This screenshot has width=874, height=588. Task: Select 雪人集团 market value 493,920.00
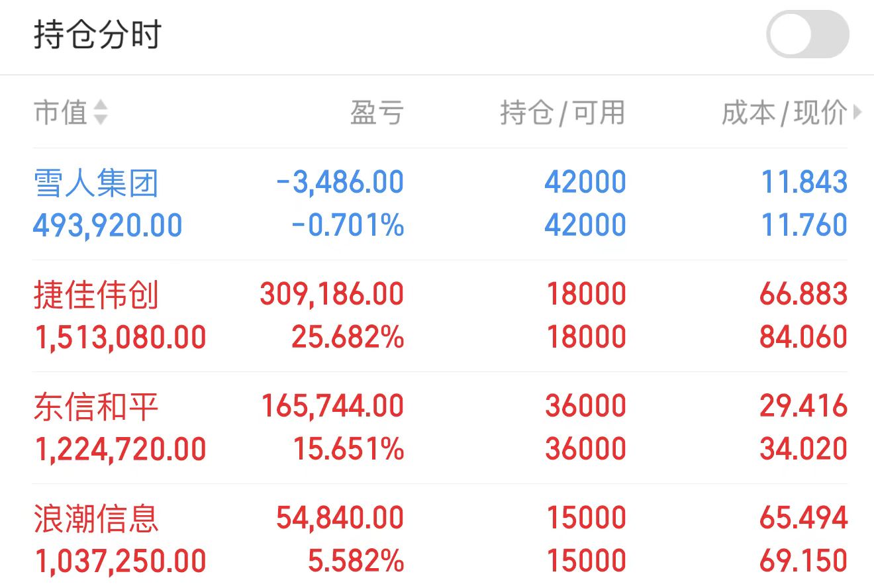pos(108,226)
